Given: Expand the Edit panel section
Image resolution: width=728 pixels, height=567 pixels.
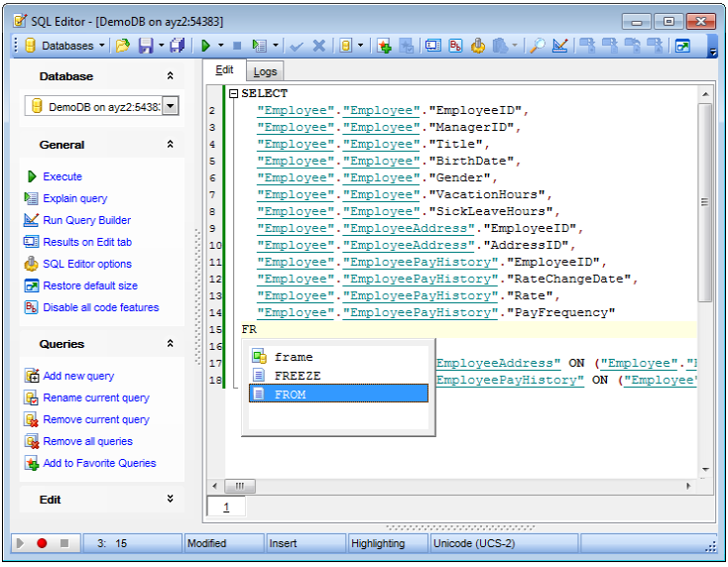Looking at the screenshot, I should pos(170,499).
